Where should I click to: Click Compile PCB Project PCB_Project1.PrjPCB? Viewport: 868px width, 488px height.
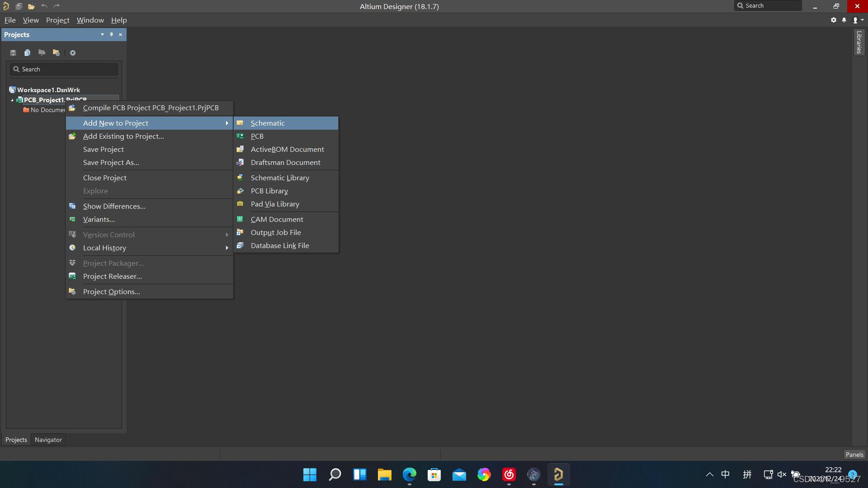point(151,108)
